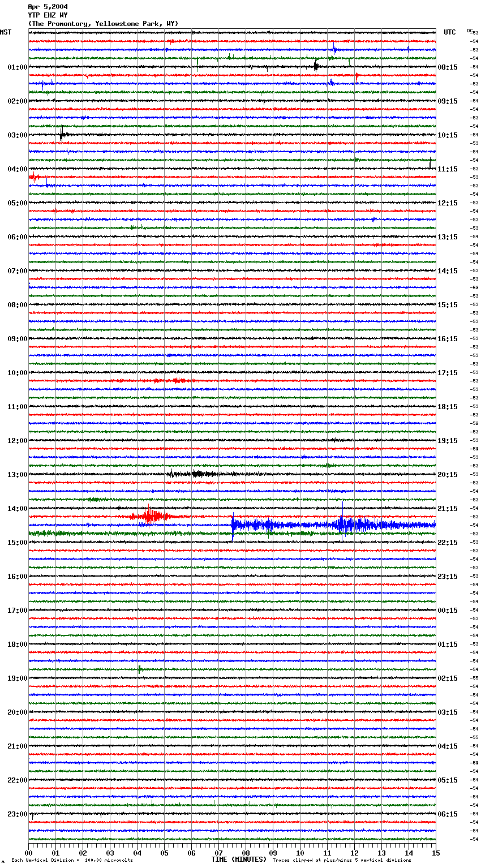Click the UTC time zone label
Viewport: 481px width, 868px height.
click(449, 32)
